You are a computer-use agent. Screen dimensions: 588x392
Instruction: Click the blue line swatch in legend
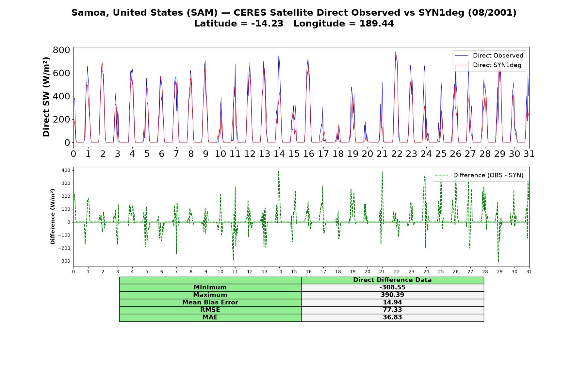(462, 56)
